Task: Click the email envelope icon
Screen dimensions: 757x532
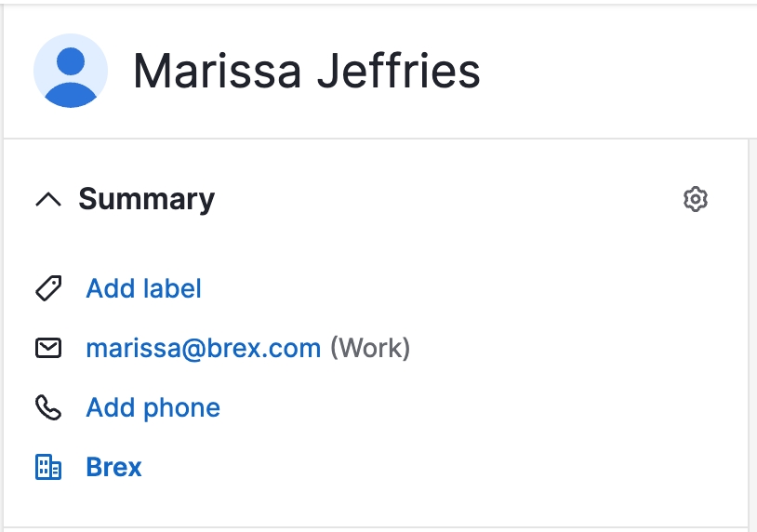Action: (48, 348)
